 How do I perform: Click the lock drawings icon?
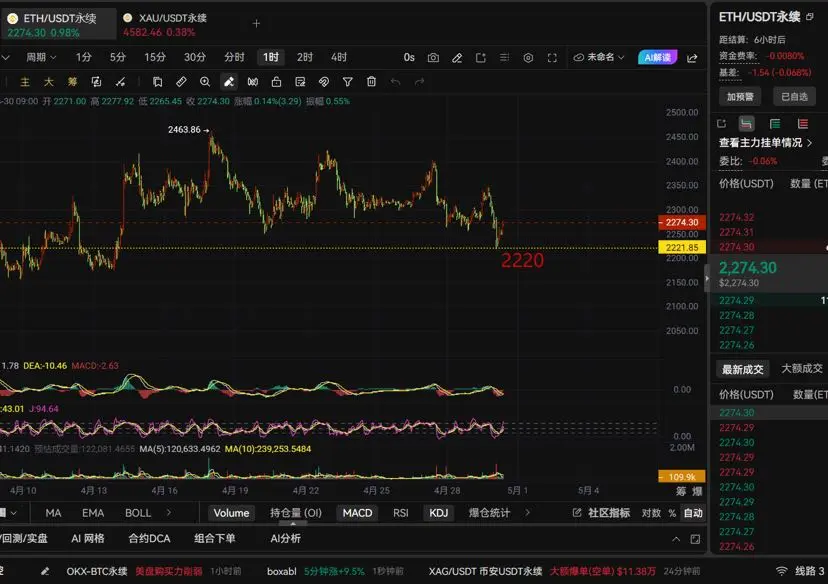click(276, 81)
